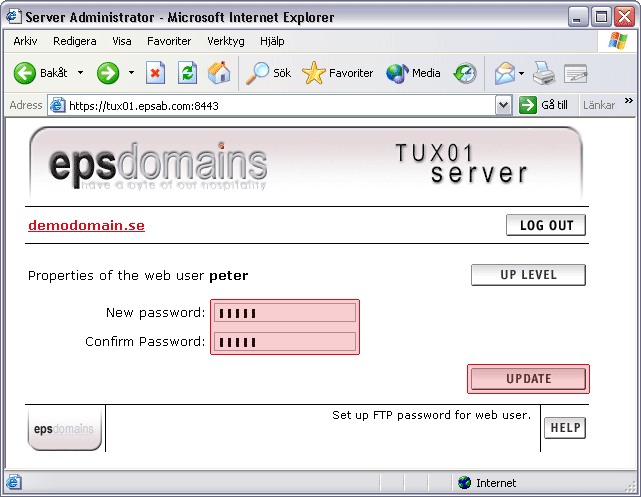
Task: Open the Mail icon dropdown arrow
Action: point(521,73)
